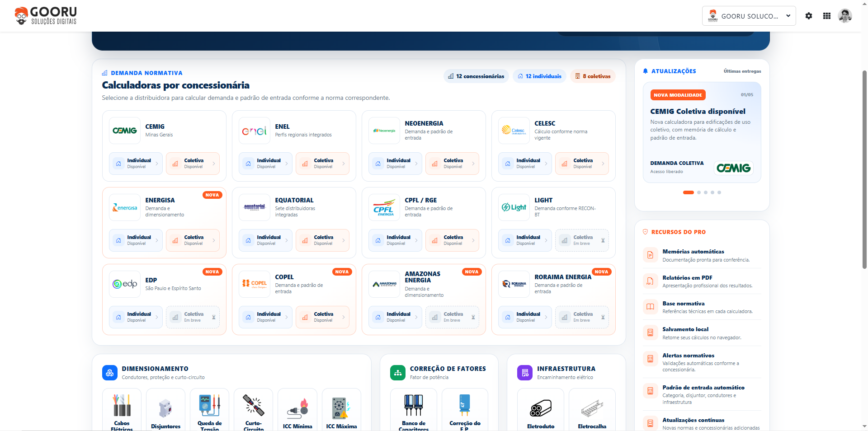The image size is (868, 431).
Task: Open EQUATORIAL Individual calculator
Action: [265, 240]
